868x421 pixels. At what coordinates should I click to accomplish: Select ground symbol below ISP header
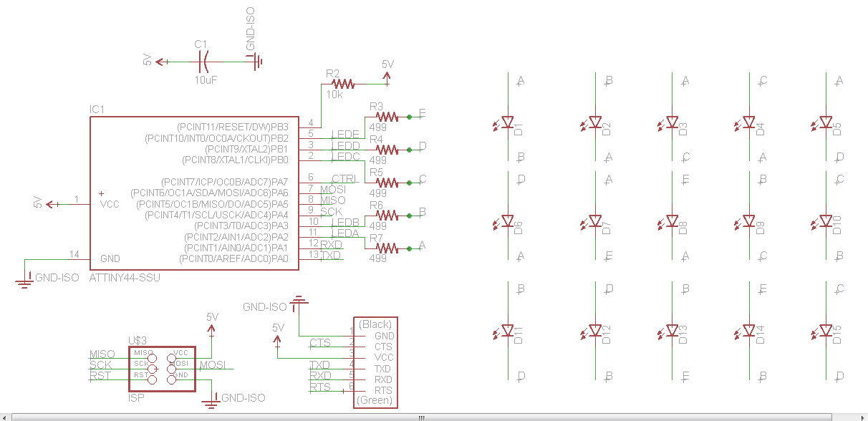point(211,401)
